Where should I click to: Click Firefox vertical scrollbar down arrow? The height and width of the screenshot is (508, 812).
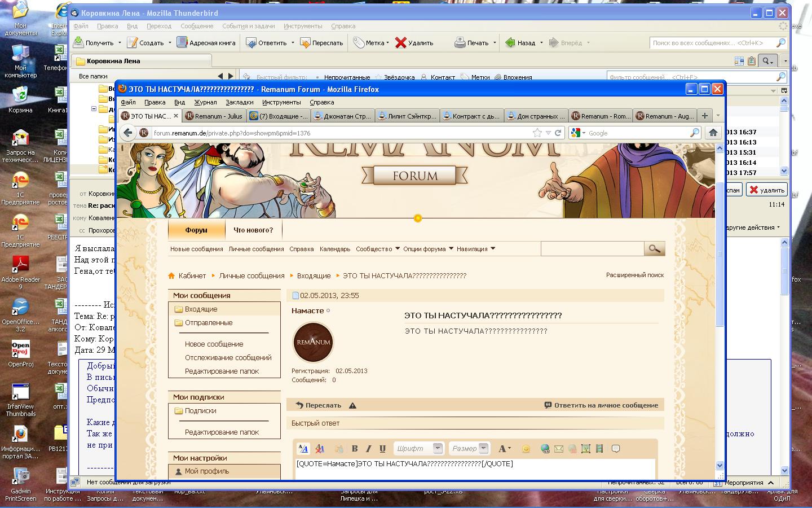(720, 465)
